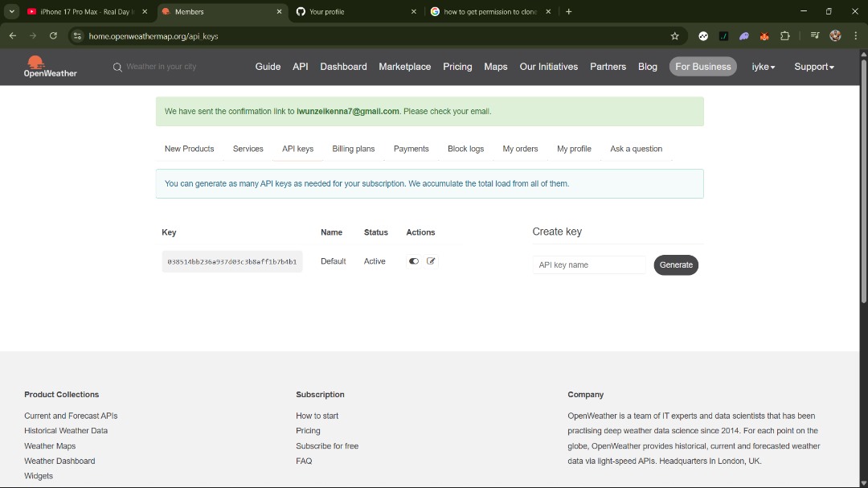Open How to start link
The height and width of the screenshot is (488, 868).
click(x=317, y=416)
